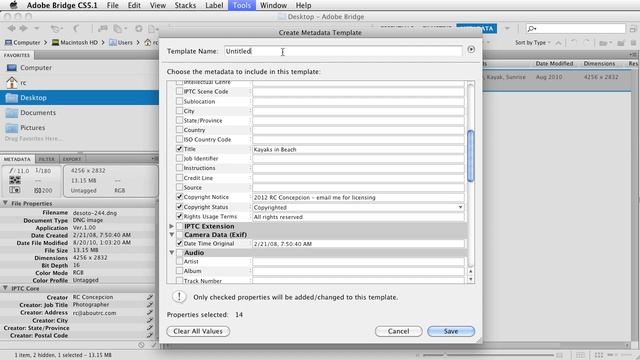Rotate image counterclockwise icon

tap(575, 43)
